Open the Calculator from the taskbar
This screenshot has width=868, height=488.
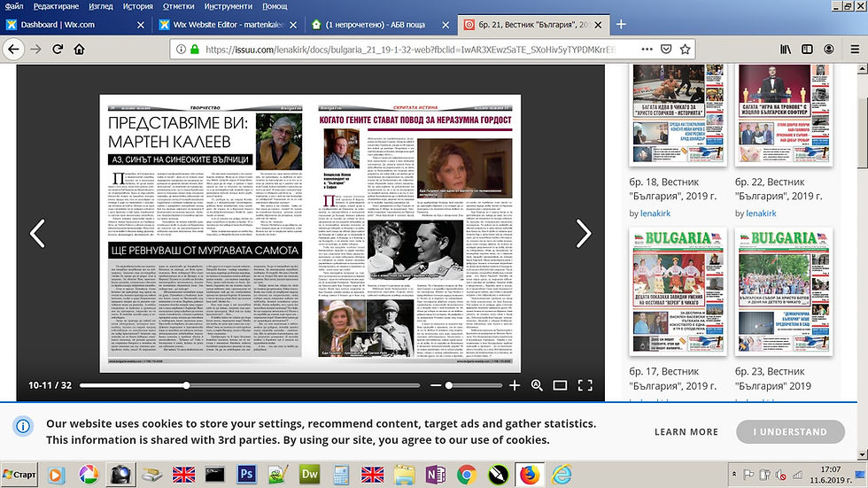[341, 474]
